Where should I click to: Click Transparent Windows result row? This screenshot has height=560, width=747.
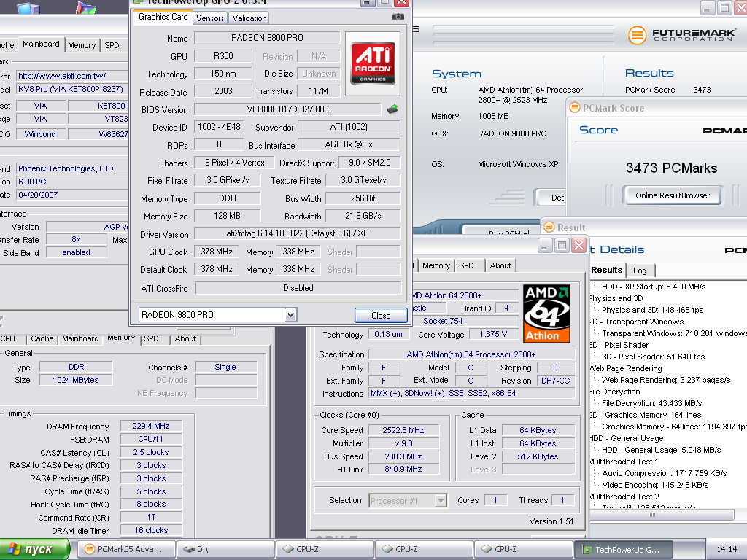click(674, 333)
